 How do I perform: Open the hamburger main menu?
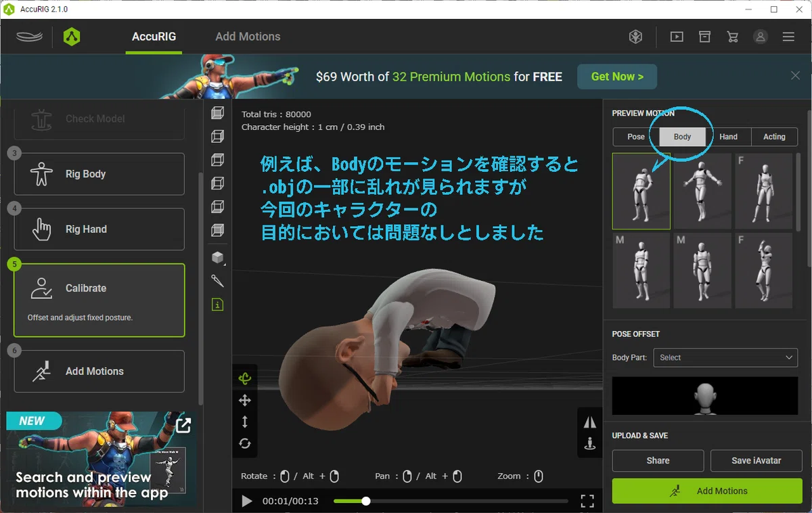(788, 37)
